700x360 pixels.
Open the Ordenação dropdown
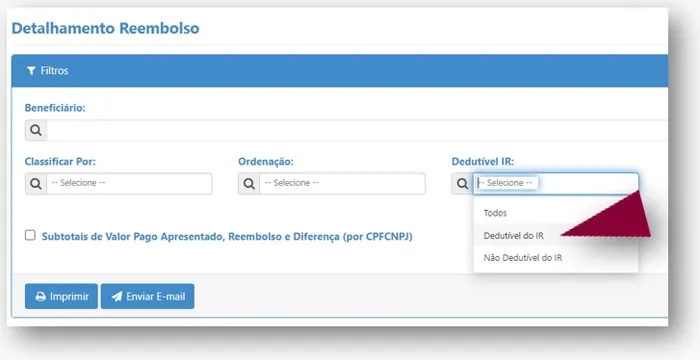342,184
